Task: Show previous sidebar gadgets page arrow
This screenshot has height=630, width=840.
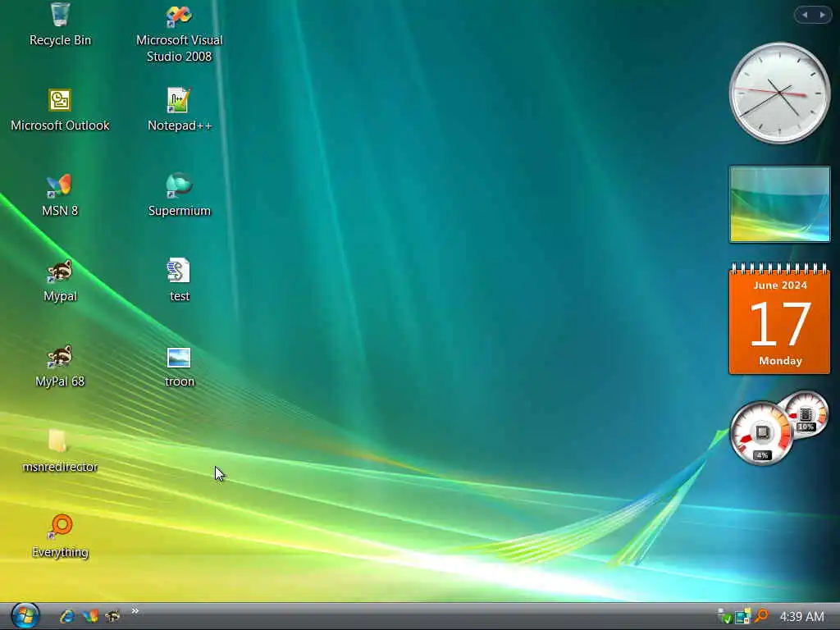Action: coord(805,15)
